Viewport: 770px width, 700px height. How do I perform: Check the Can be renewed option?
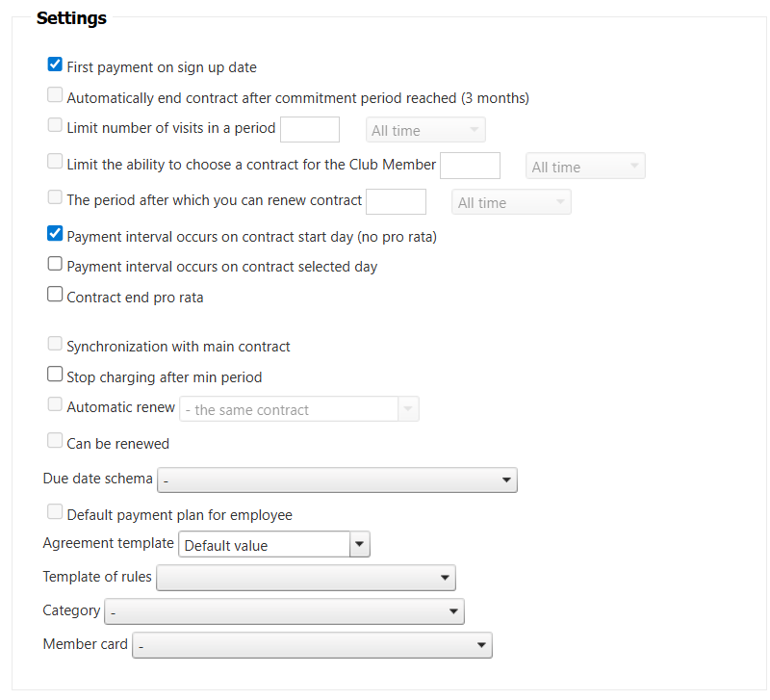[x=55, y=441]
